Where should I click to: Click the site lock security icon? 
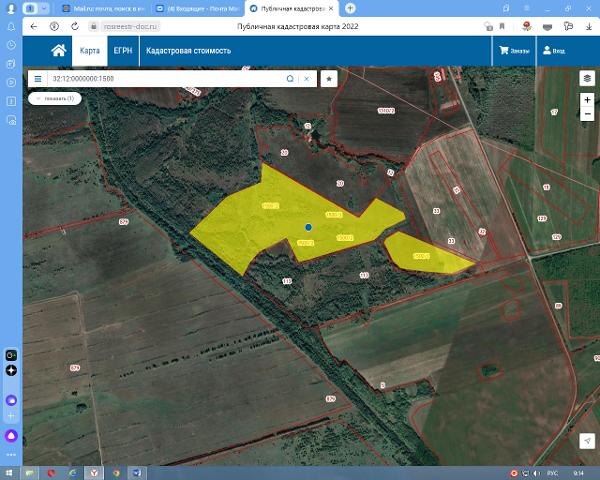pos(93,26)
